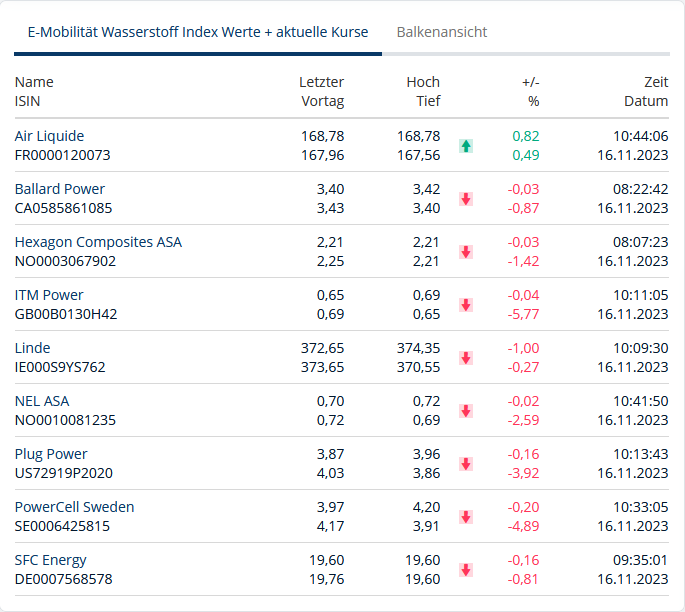
Task: Click the red down arrow for PowerCell Sweden
Action: point(466,517)
